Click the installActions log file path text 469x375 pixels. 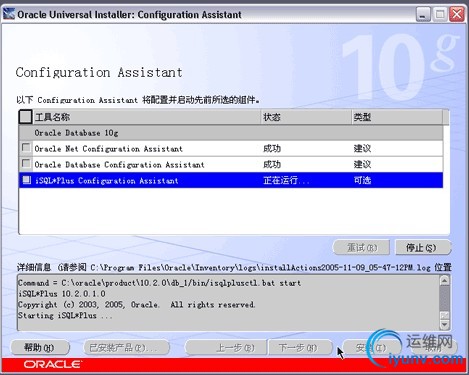click(x=261, y=267)
